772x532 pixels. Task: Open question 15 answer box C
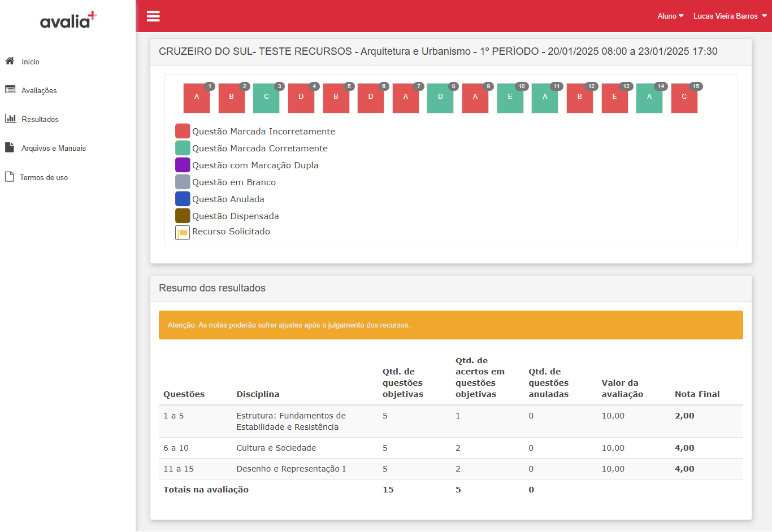(x=684, y=98)
